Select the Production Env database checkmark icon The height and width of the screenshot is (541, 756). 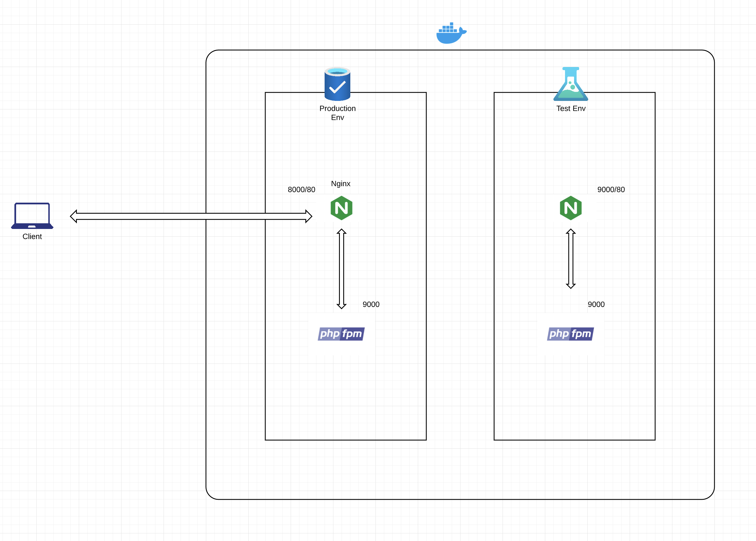337,84
